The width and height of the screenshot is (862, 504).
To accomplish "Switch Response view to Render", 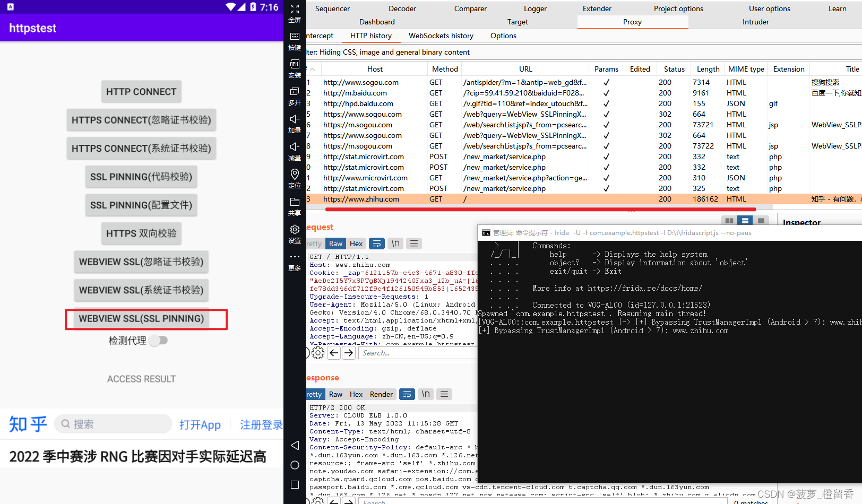I will [x=381, y=394].
